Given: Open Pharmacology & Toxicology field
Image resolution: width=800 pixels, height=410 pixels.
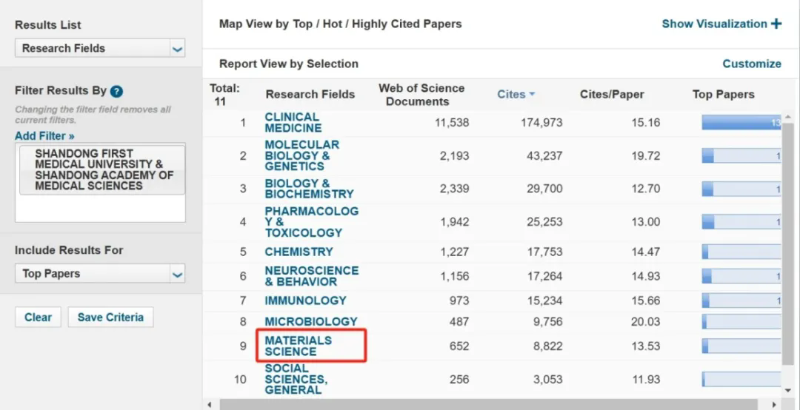Looking at the screenshot, I should 311,222.
